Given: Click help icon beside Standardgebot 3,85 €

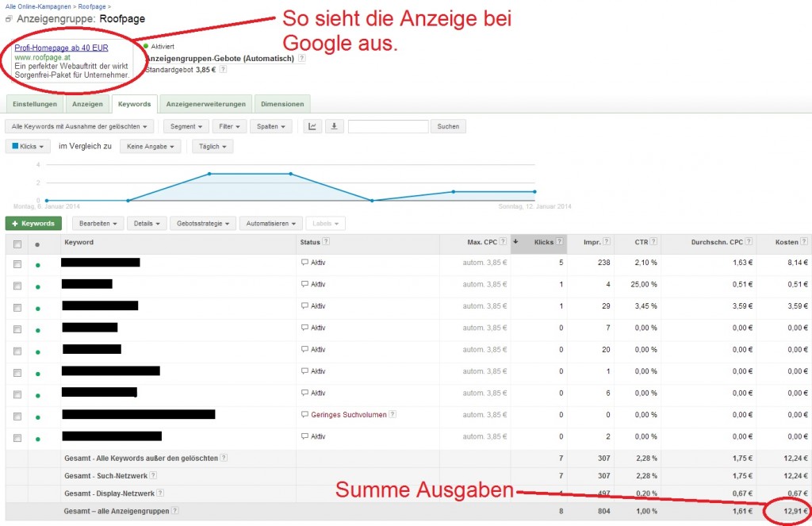Looking at the screenshot, I should pos(223,70).
